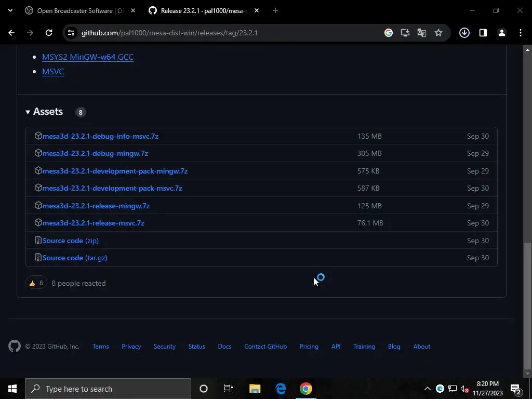The height and width of the screenshot is (399, 532).
Task: Open the Status footer link
Action: [197, 347]
